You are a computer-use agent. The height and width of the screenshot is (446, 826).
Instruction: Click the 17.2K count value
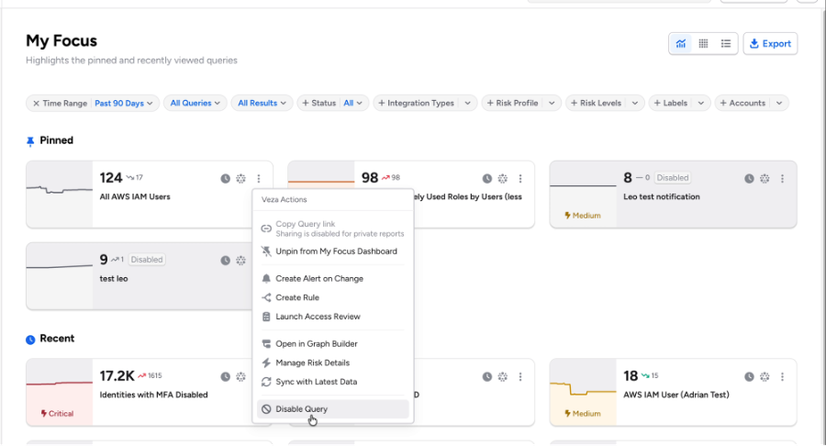tap(117, 376)
